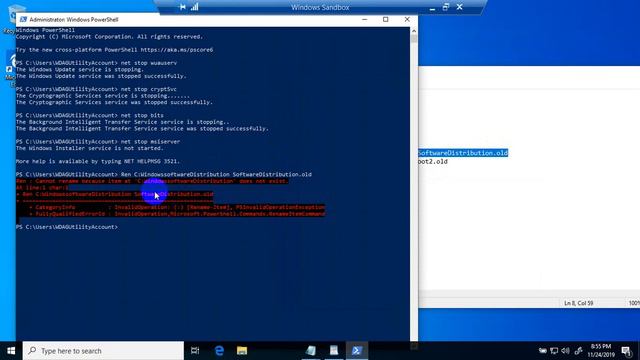Screen dimensions: 640x360
Task: Click the 'net stop msiserver' command line
Action: (x=98, y=142)
